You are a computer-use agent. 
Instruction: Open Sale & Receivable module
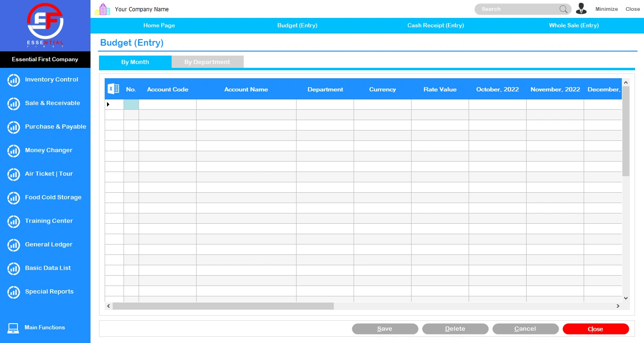(52, 103)
